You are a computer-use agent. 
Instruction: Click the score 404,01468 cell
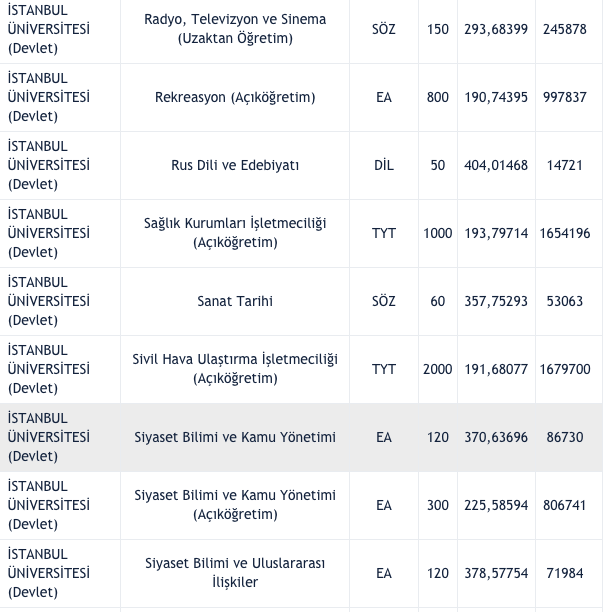(x=495, y=165)
